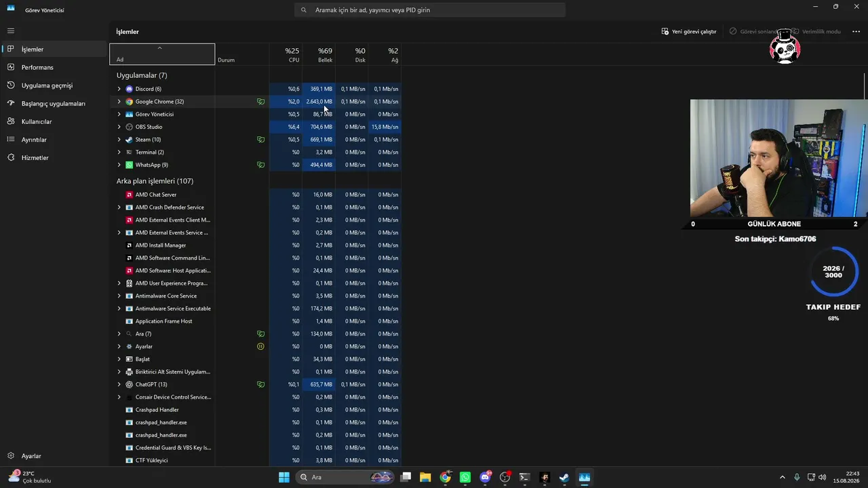Sort by the Durum column header
Viewport: 868px width, 488px height.
click(x=242, y=54)
